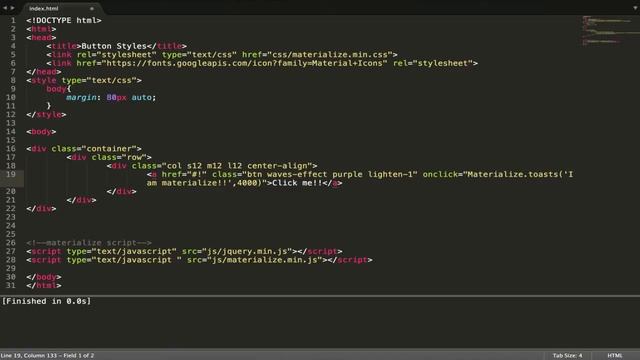Click the opening <body> tag on line 14
Image resolution: width=640 pixels, height=360 pixels.
click(x=41, y=132)
